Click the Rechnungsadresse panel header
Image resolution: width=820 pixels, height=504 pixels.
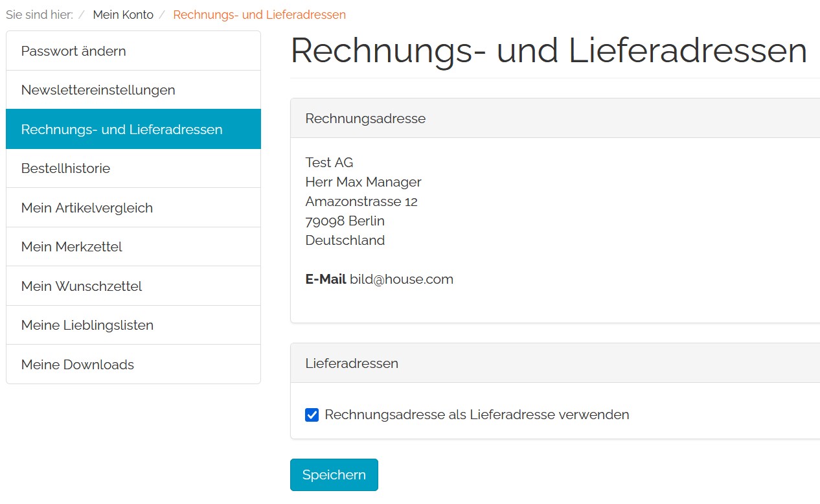coord(365,119)
